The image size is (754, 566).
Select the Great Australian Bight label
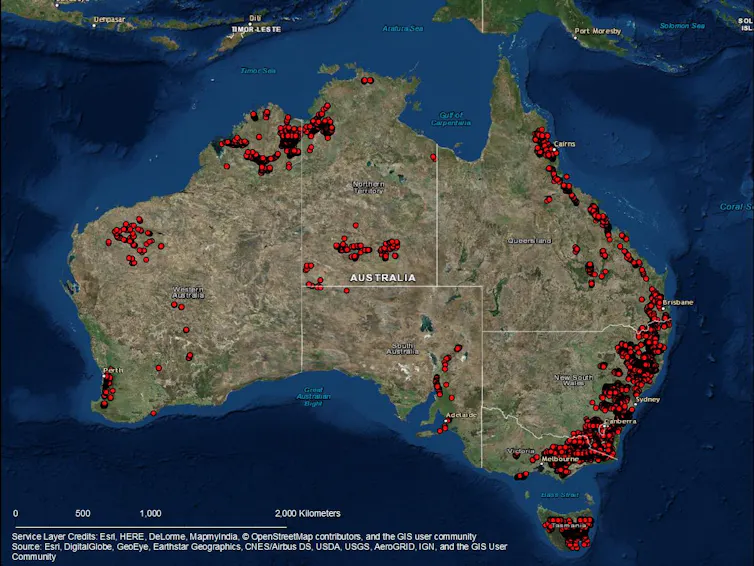point(313,397)
